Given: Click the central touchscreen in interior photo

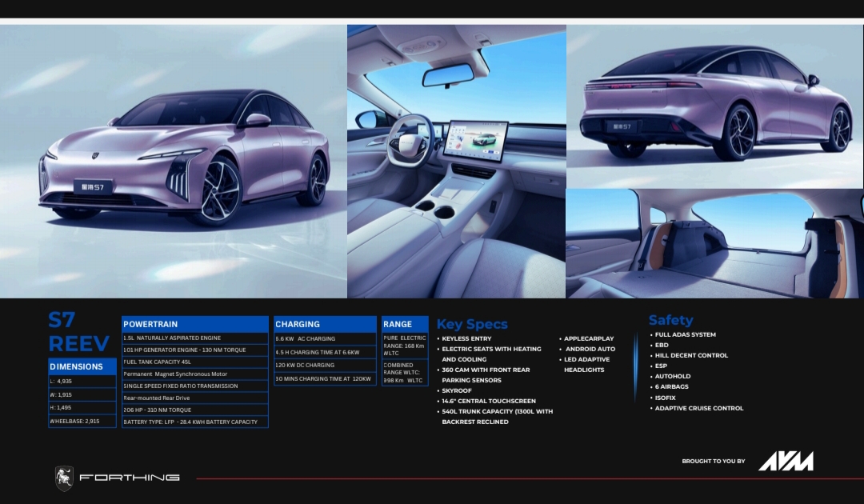Looking at the screenshot, I should [476, 141].
